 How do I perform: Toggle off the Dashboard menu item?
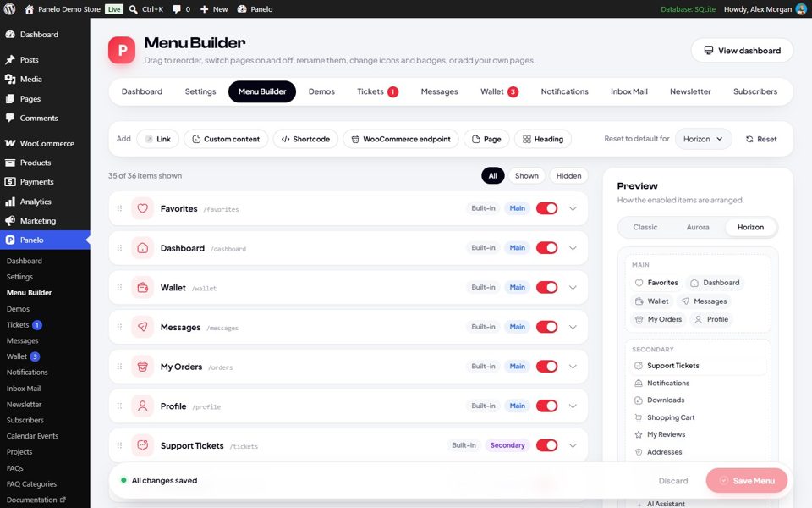(x=547, y=248)
